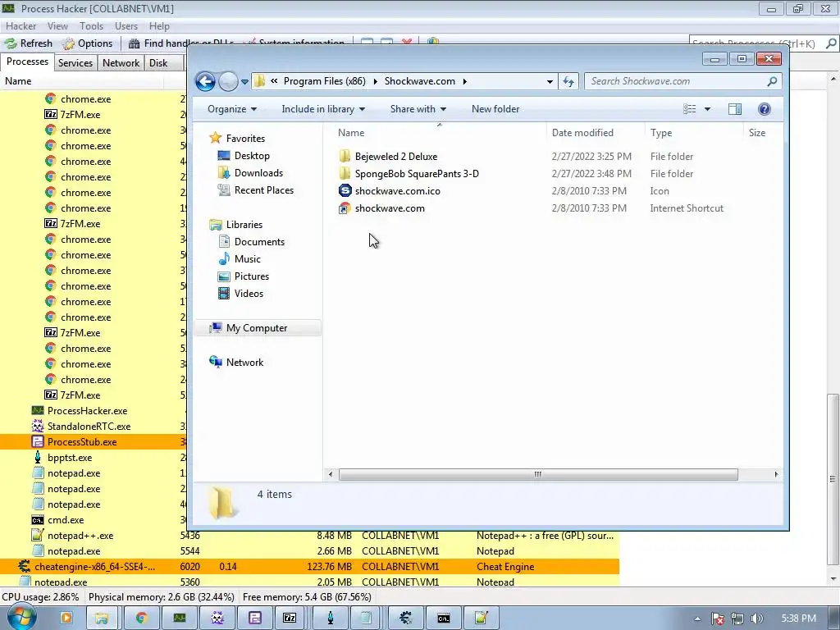Click the refresh address bar button
The image size is (840, 630).
point(568,81)
